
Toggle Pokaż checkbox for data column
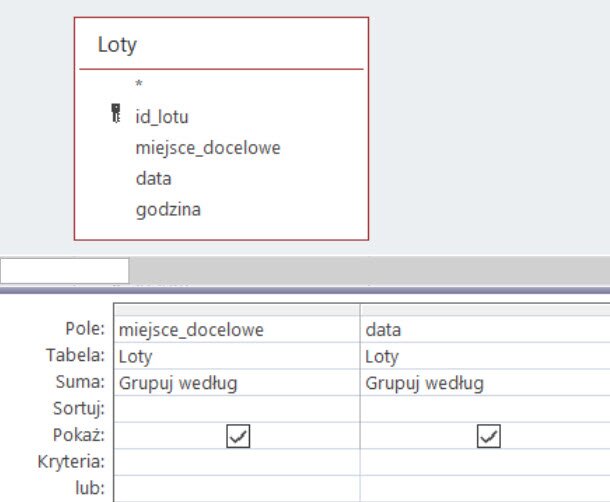[x=487, y=436]
